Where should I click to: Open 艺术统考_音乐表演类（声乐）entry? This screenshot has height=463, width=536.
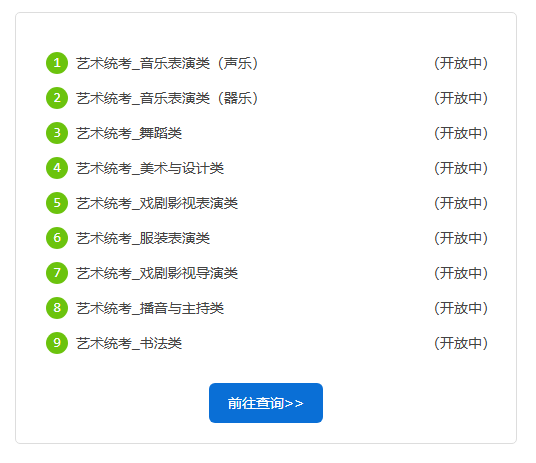click(x=167, y=63)
